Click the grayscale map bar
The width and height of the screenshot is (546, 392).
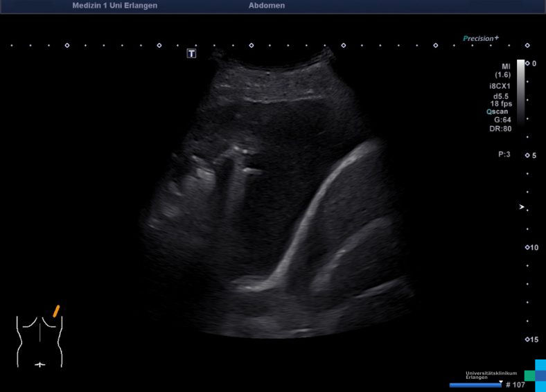point(520,90)
